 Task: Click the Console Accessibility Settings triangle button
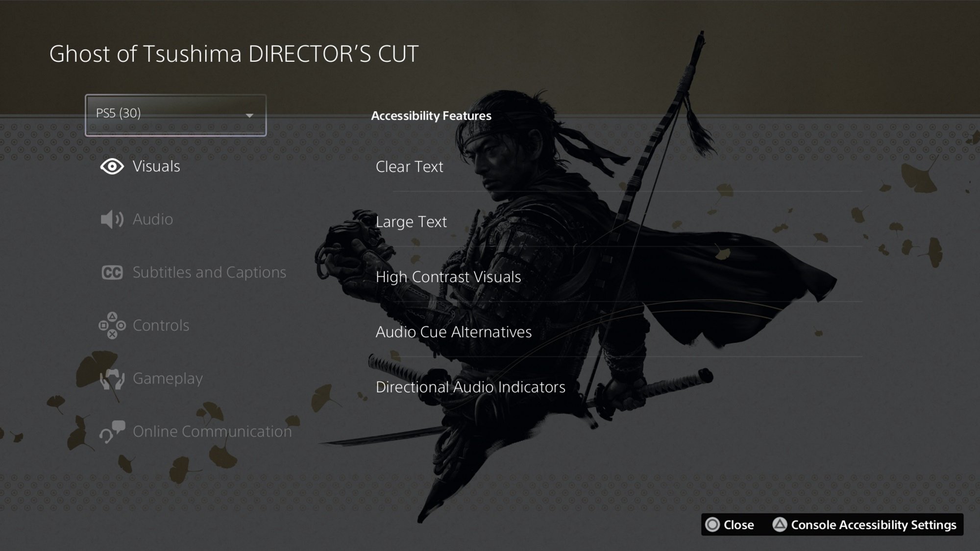782,524
